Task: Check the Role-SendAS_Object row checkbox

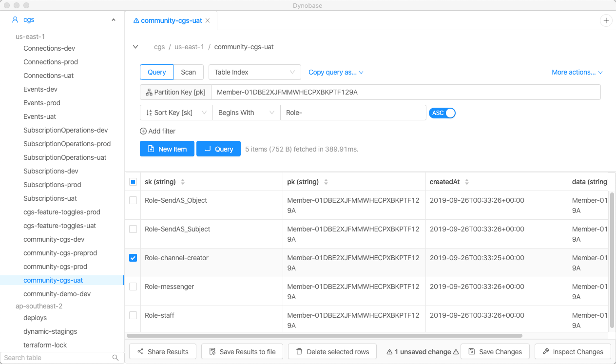Action: (133, 200)
